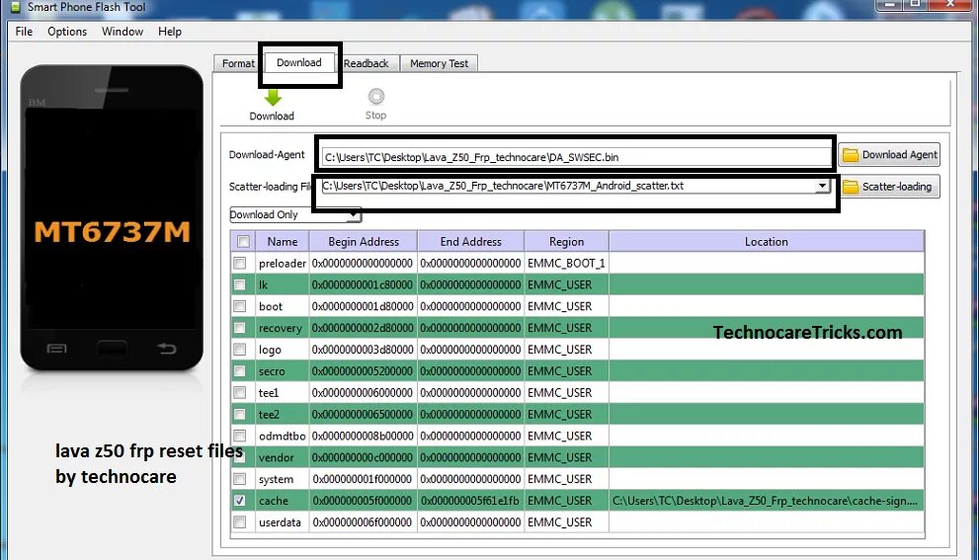Check the system partition checkbox

point(240,479)
